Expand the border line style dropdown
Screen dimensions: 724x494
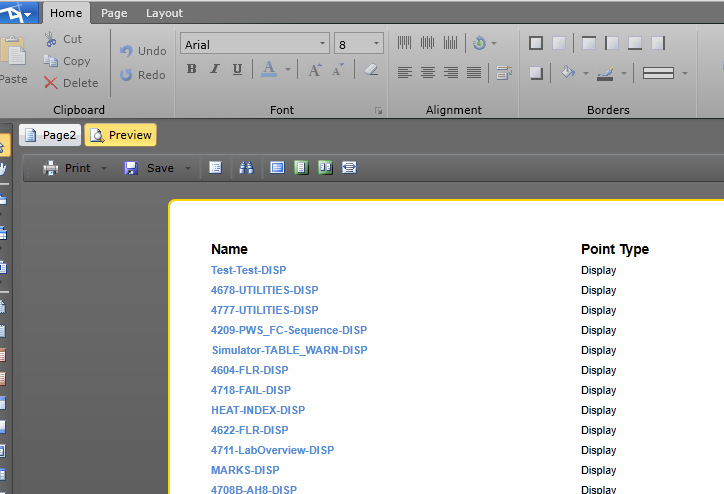684,73
